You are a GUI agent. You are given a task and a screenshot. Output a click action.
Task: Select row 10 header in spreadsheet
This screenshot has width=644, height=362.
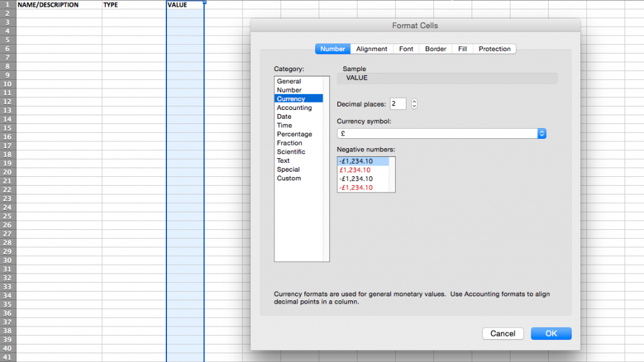coord(8,84)
